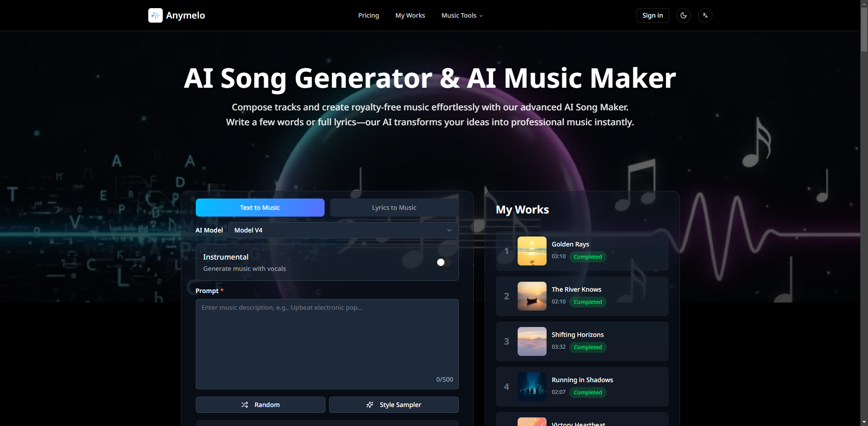The height and width of the screenshot is (426, 868).
Task: Click the Shifting Horizons song title
Action: [577, 335]
